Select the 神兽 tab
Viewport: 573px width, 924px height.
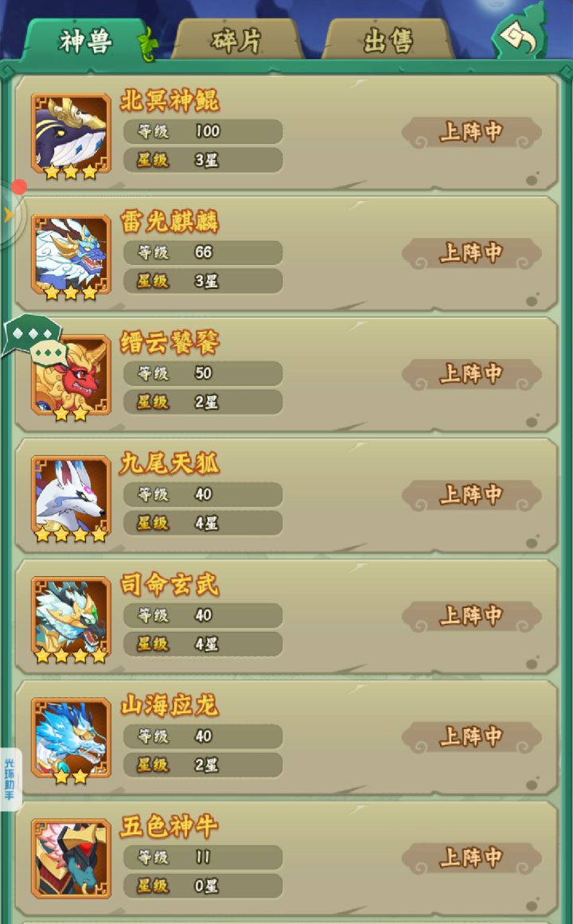tap(86, 41)
